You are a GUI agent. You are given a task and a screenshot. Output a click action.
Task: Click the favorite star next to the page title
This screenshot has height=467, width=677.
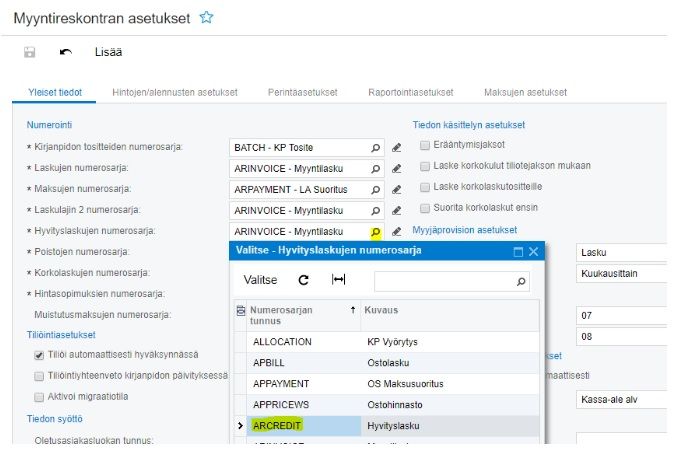pos(207,17)
